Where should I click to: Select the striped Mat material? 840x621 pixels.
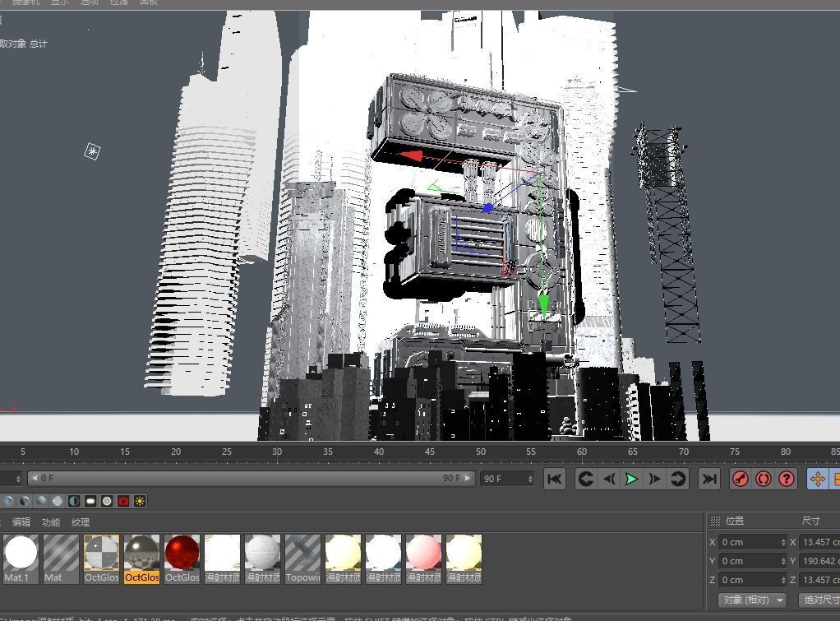61,558
